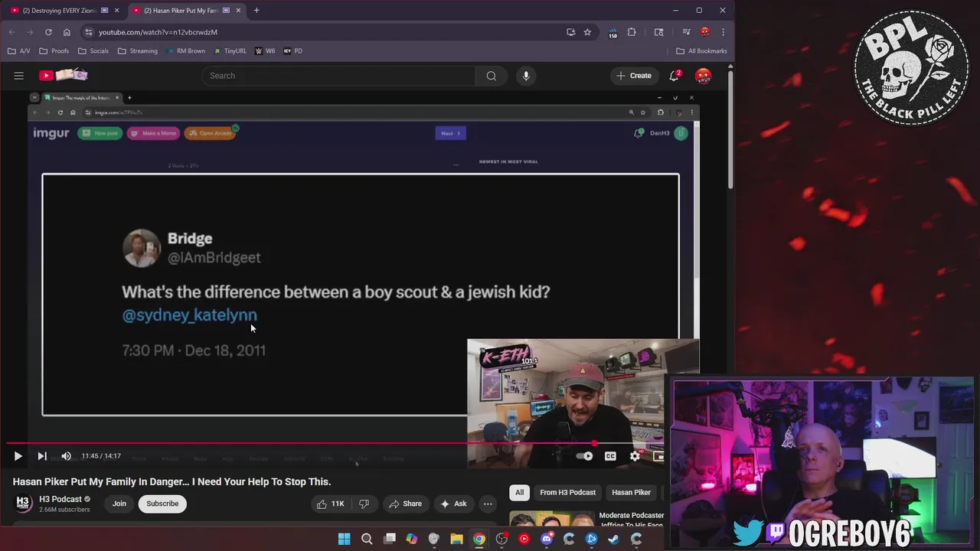Open the TinyURL bookmark
The height and width of the screenshot is (551, 980).
[x=230, y=51]
